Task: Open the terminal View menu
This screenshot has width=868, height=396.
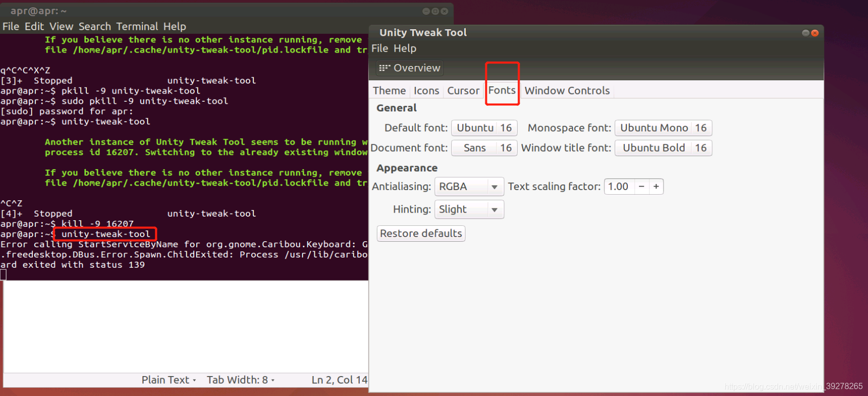Action: point(61,27)
